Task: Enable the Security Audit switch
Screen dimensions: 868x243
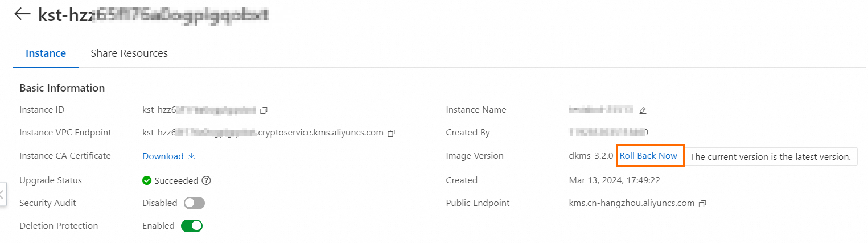Action: click(194, 203)
